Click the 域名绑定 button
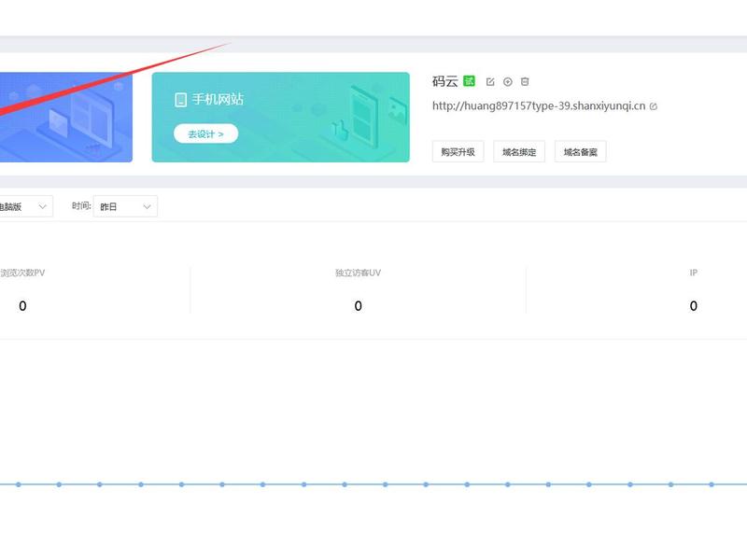Image resolution: width=747 pixels, height=560 pixels. [x=519, y=152]
